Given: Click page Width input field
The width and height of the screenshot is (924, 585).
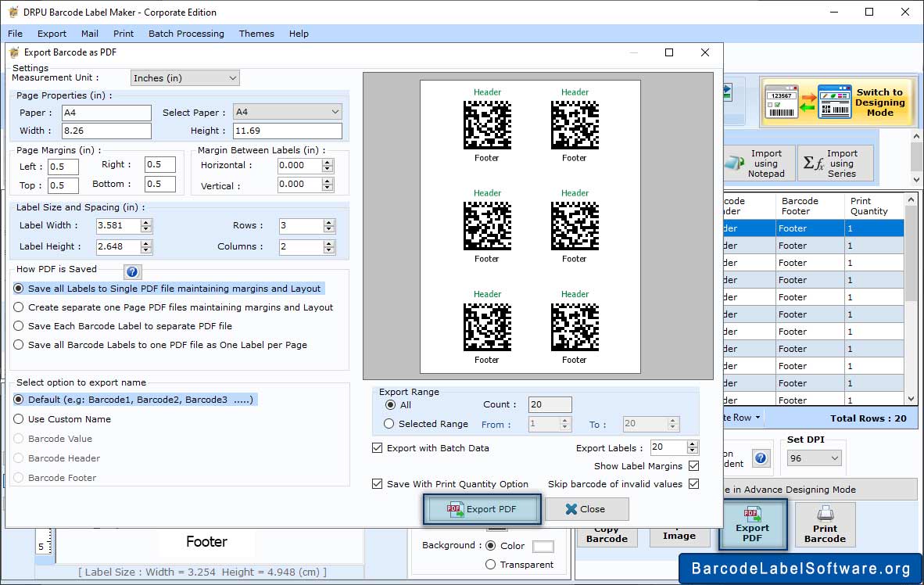Looking at the screenshot, I should pyautogui.click(x=106, y=131).
